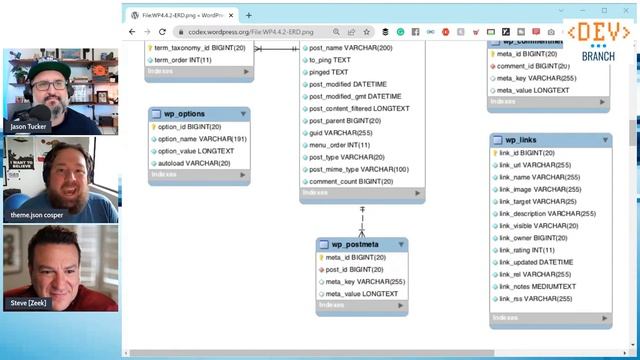This screenshot has height=360, width=640.
Task: Click the horizontal scrollbar right arrow
Action: click(x=624, y=353)
